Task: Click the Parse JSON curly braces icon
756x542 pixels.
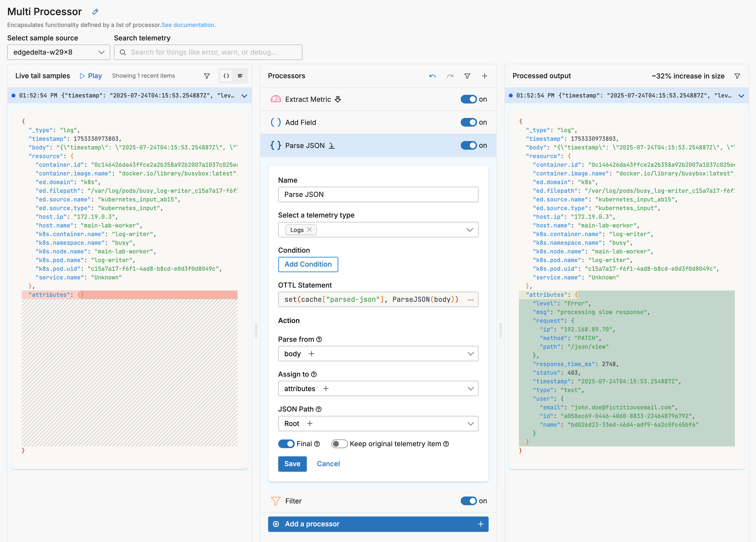Action: click(276, 145)
